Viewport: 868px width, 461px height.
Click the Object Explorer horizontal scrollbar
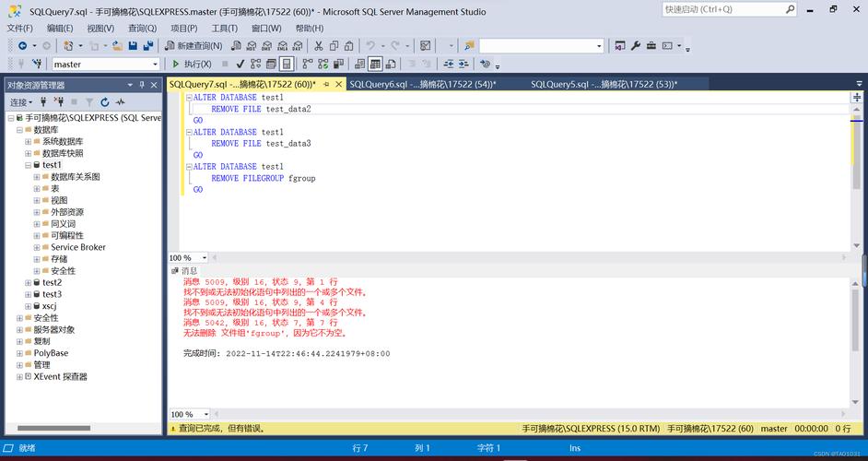(x=53, y=428)
